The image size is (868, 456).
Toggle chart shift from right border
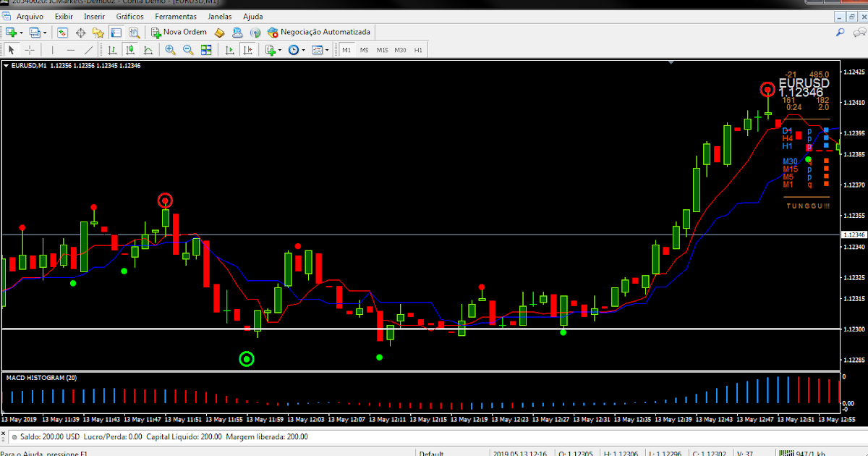(247, 50)
